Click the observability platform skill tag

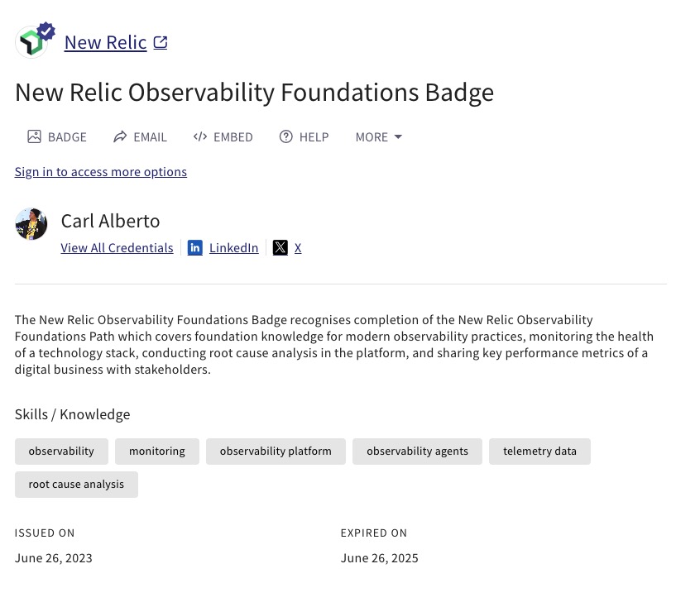pyautogui.click(x=276, y=451)
